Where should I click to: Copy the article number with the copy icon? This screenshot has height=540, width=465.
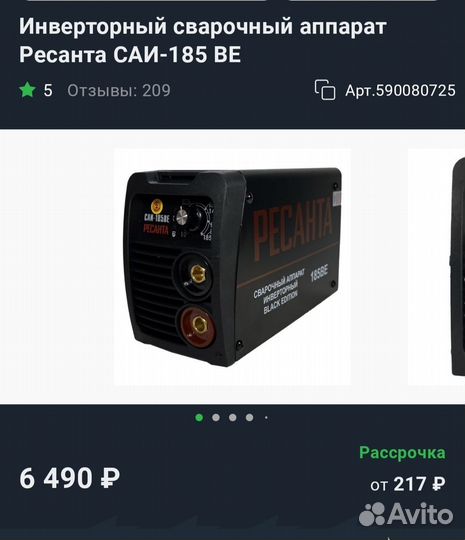[324, 90]
